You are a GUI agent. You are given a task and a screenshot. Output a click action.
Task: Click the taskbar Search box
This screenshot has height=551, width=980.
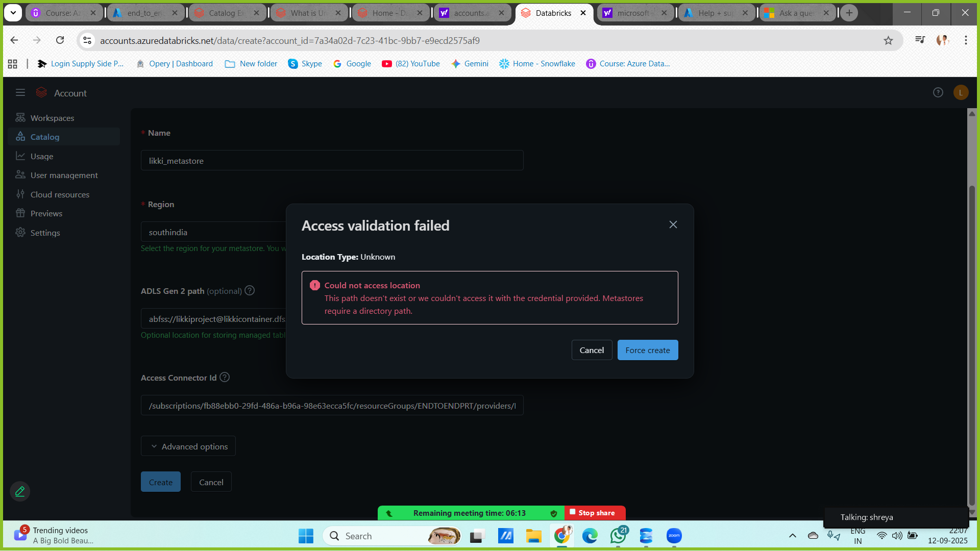coord(393,536)
